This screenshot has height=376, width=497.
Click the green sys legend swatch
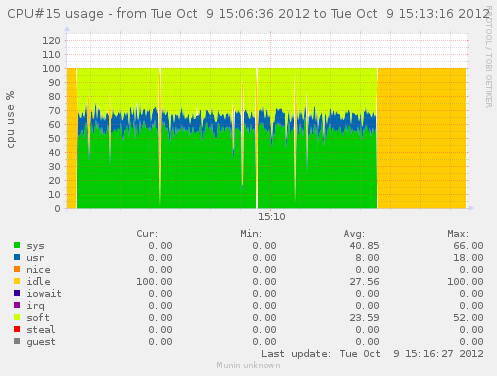pyautogui.click(x=17, y=245)
